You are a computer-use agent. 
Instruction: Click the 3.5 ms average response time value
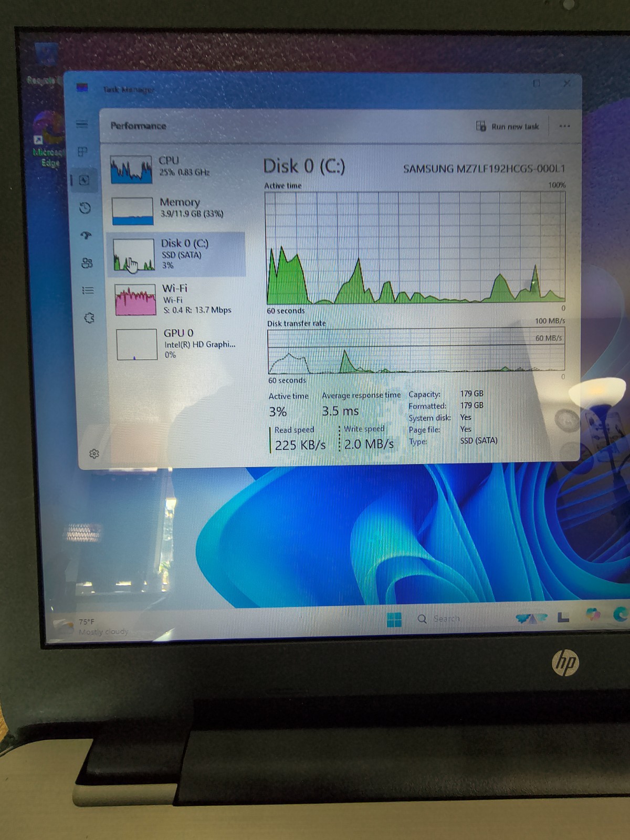tap(340, 411)
